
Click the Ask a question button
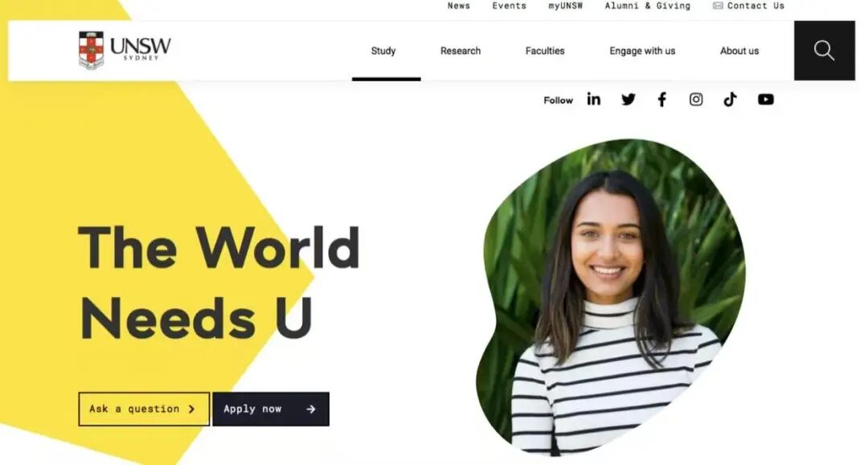(144, 409)
